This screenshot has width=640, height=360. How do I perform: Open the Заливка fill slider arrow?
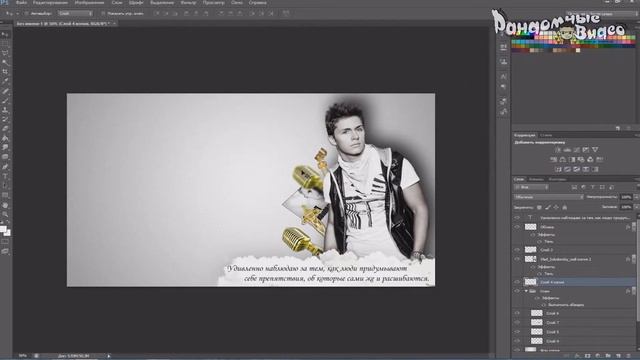coord(636,207)
